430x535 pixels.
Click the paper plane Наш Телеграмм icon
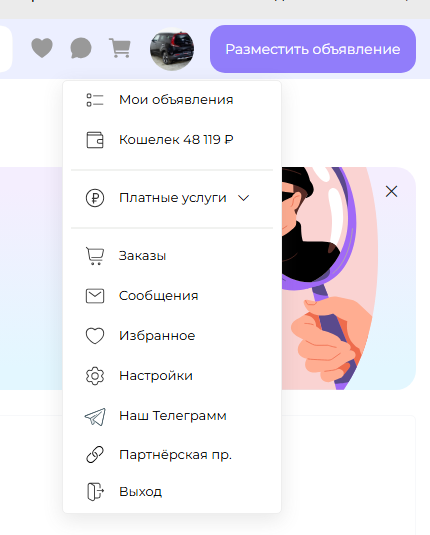(95, 417)
